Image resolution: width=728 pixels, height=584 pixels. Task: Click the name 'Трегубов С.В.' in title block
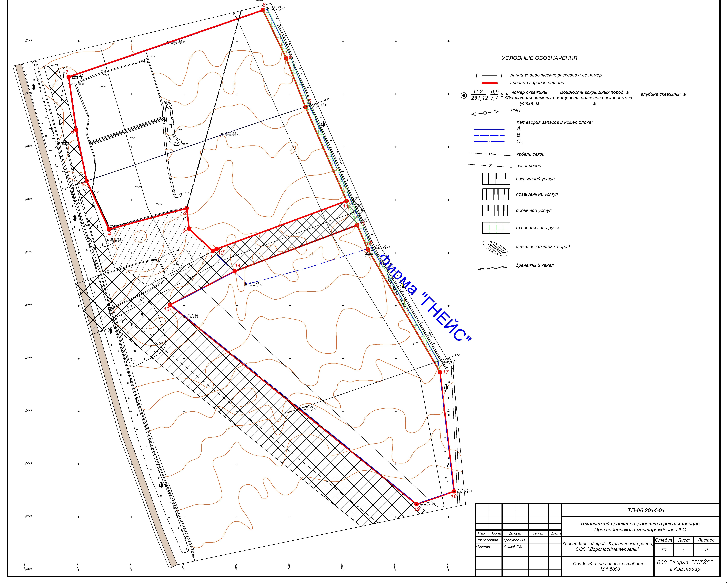coord(515,540)
